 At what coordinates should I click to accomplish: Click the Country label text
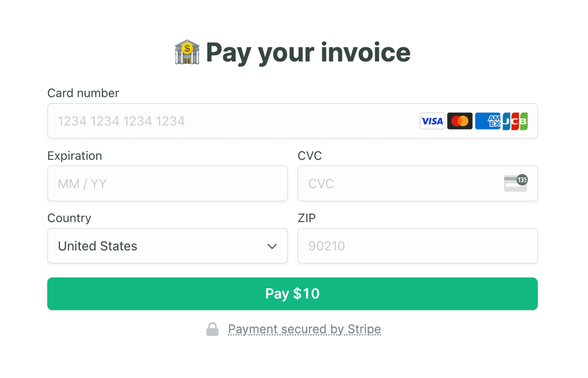tap(69, 218)
